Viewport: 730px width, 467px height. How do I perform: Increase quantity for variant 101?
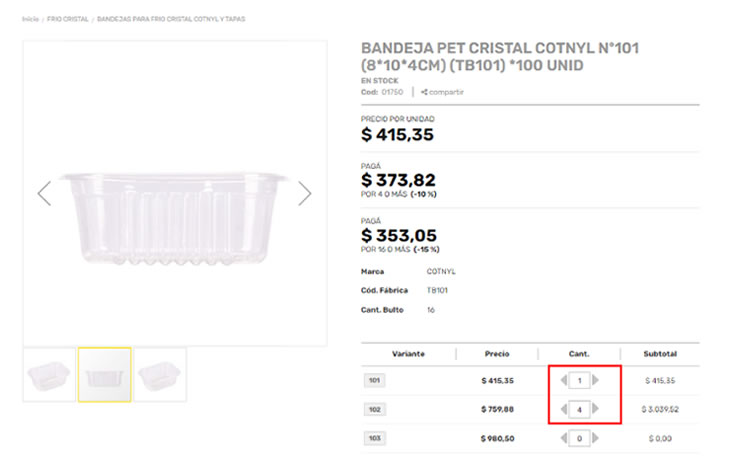pyautogui.click(x=597, y=381)
